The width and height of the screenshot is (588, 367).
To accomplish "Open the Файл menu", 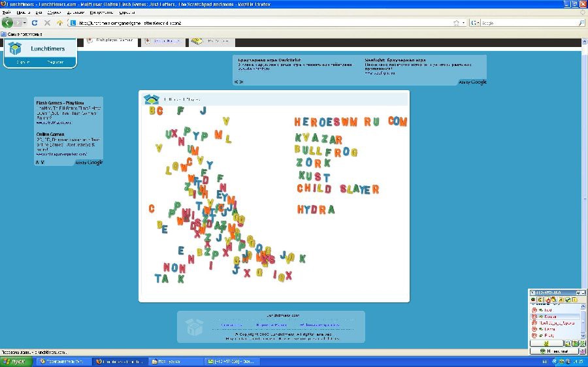I will pos(7,12).
